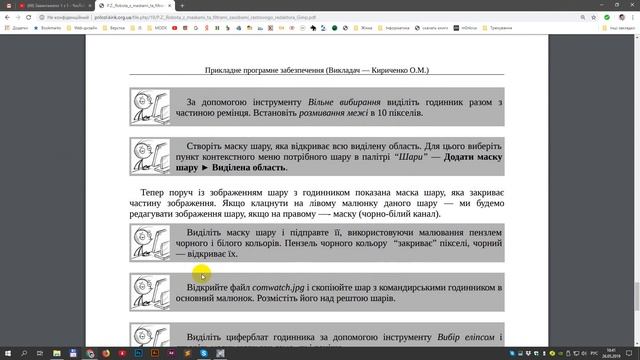The image size is (640, 360).
Task: Open the скачать книги bookmark
Action: (431, 28)
